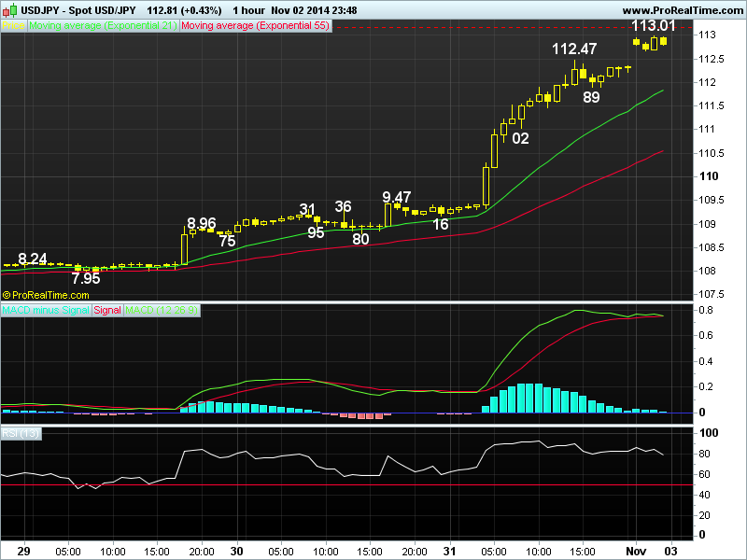Click the 31 date label on time axis
This screenshot has width=747, height=560.
pos(449,552)
